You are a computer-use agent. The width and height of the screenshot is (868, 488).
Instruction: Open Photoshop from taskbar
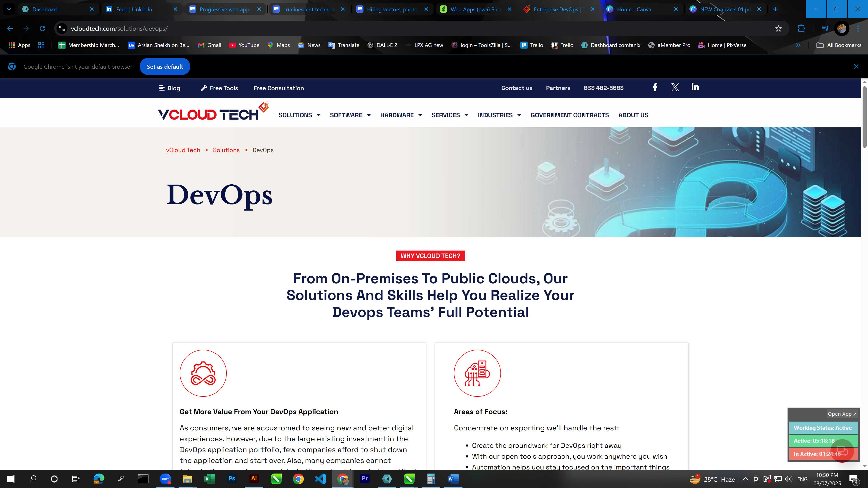(x=231, y=479)
